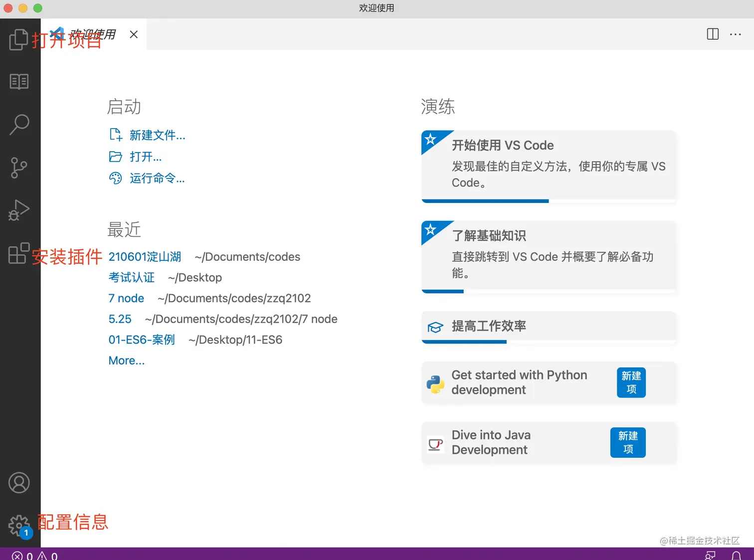Click the progress bar under 了解基础知识
Viewport: 754px width, 560px height.
click(549, 291)
